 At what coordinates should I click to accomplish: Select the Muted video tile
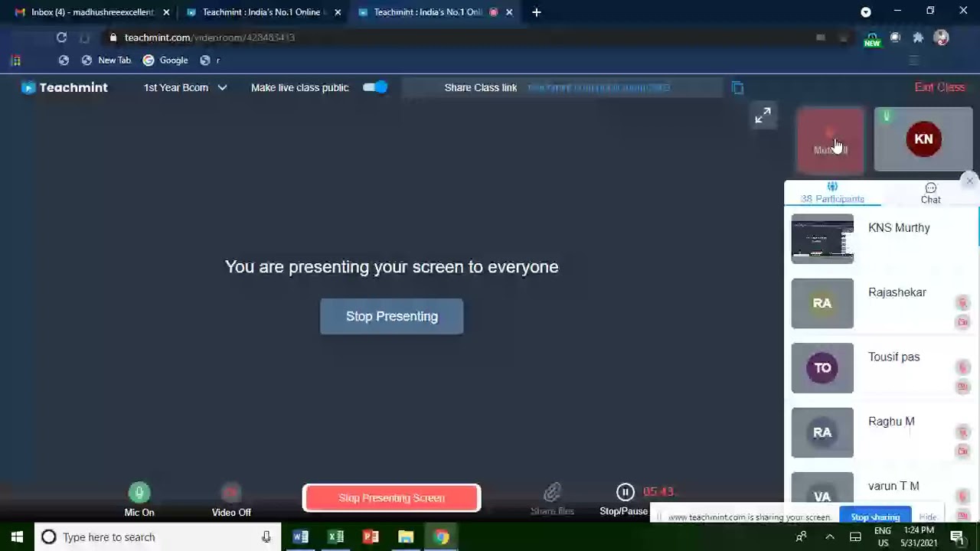(x=831, y=139)
